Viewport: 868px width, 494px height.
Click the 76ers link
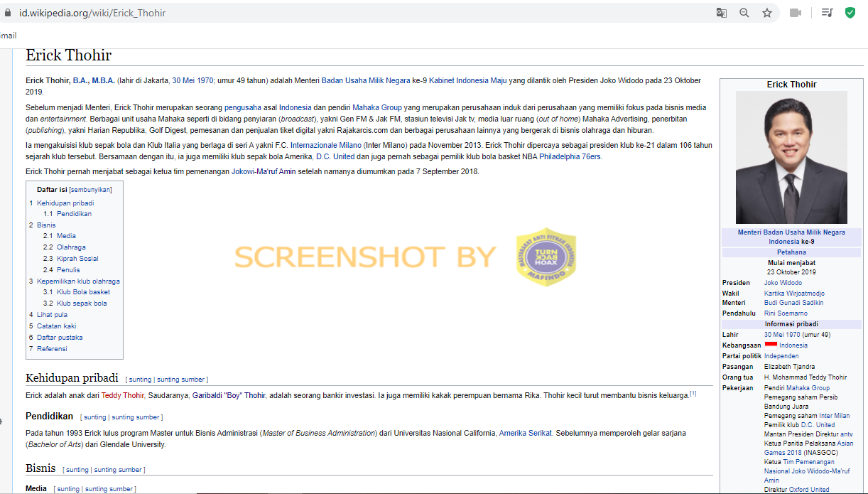(x=591, y=156)
